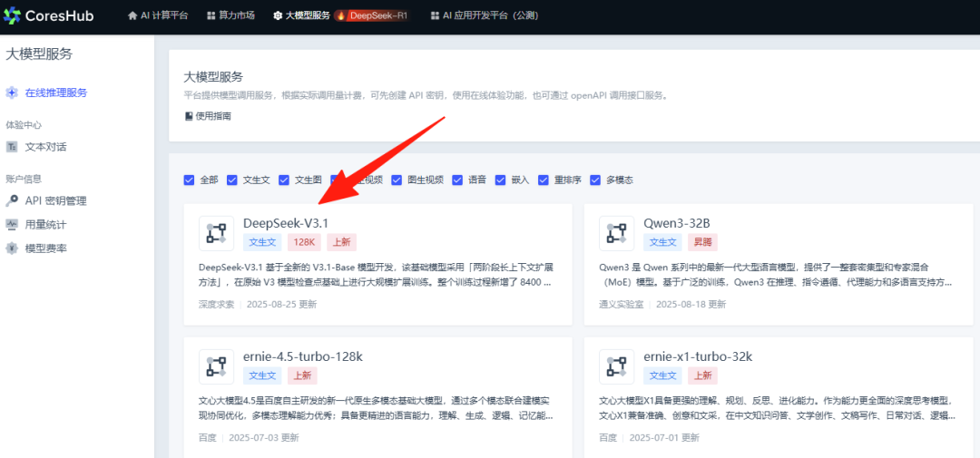
Task: Click the DeepSeek-V3.1 model icon
Action: [216, 233]
